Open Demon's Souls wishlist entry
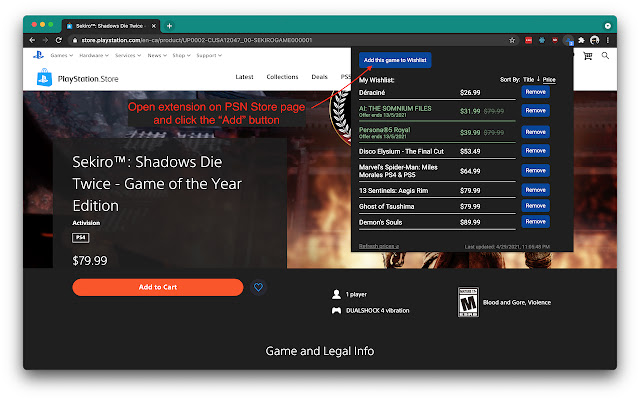Viewport: 640px width, 400px height. pos(380,222)
